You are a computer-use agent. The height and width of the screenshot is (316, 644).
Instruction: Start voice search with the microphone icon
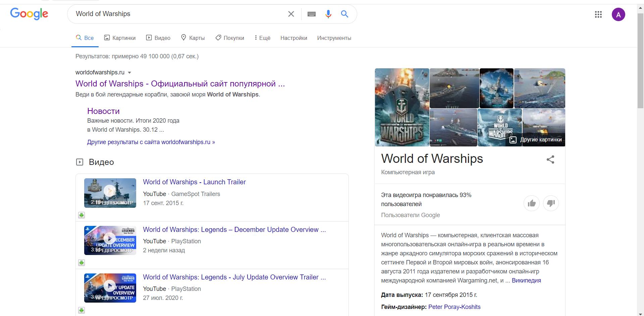pyautogui.click(x=328, y=14)
